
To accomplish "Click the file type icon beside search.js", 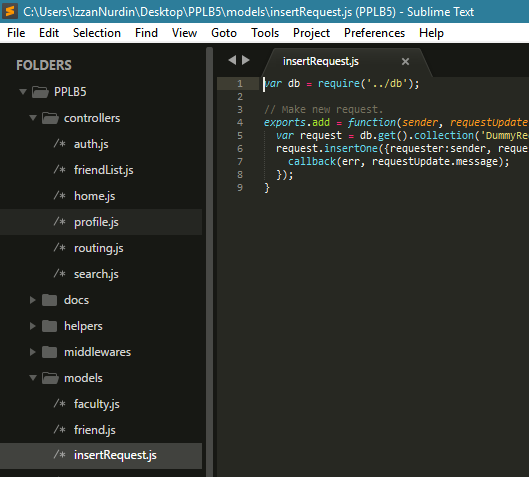I will click(x=60, y=274).
